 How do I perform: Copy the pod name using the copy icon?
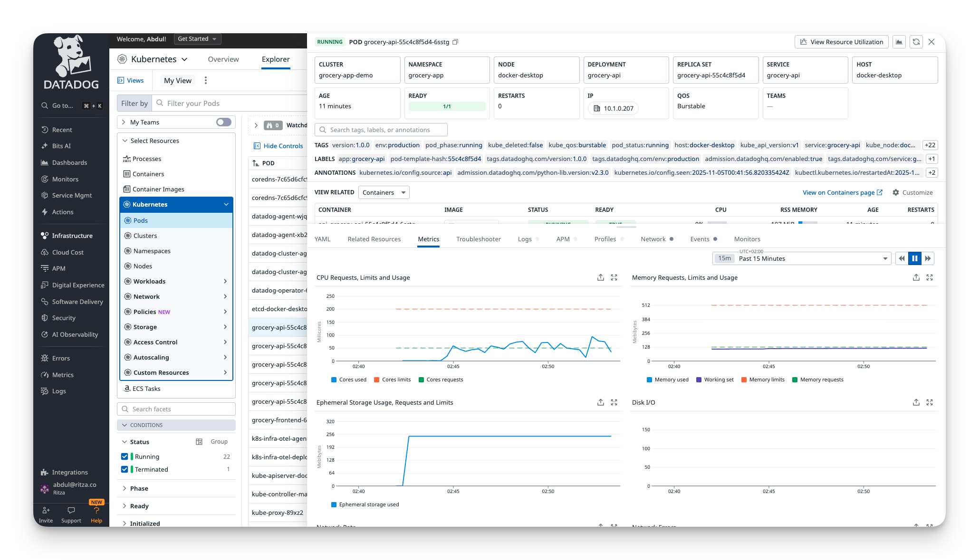click(x=455, y=42)
